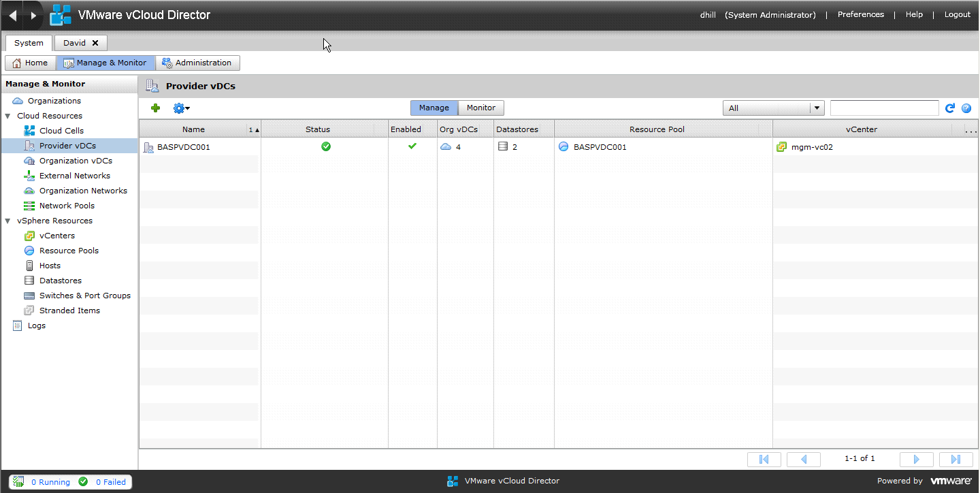Click the Org vDCs cloud icon showing 4

click(x=446, y=146)
